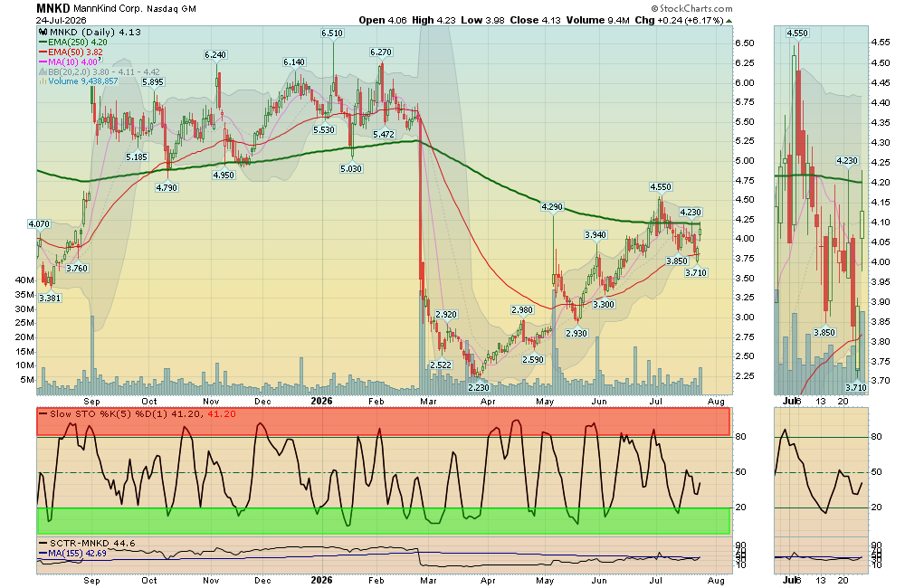The height and width of the screenshot is (588, 905).
Task: Click the 2.920 price label
Action: [446, 315]
